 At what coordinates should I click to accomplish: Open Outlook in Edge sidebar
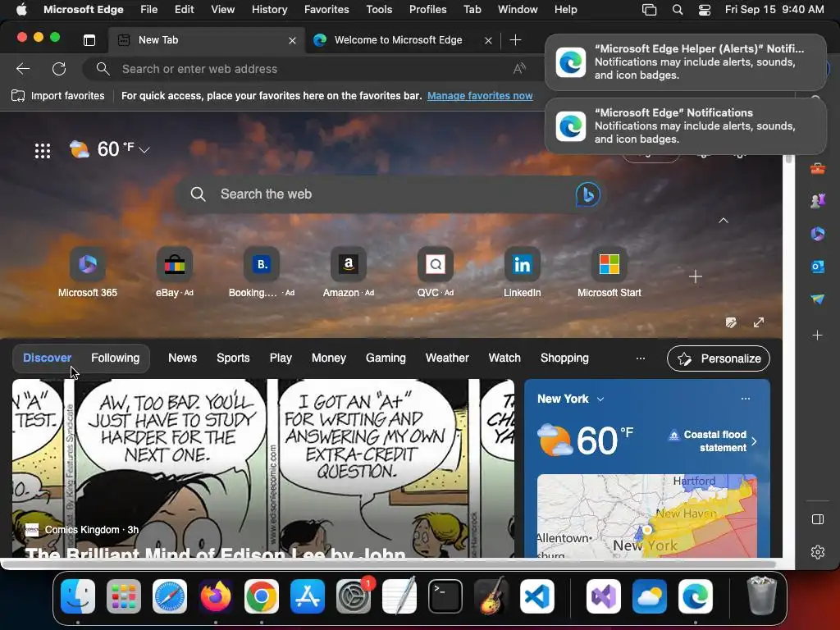point(818,267)
